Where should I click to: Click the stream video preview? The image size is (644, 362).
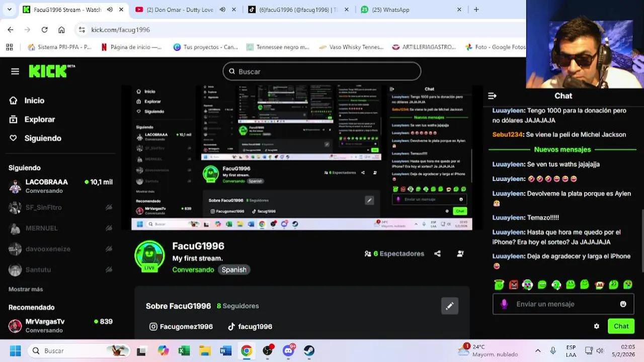click(x=302, y=157)
